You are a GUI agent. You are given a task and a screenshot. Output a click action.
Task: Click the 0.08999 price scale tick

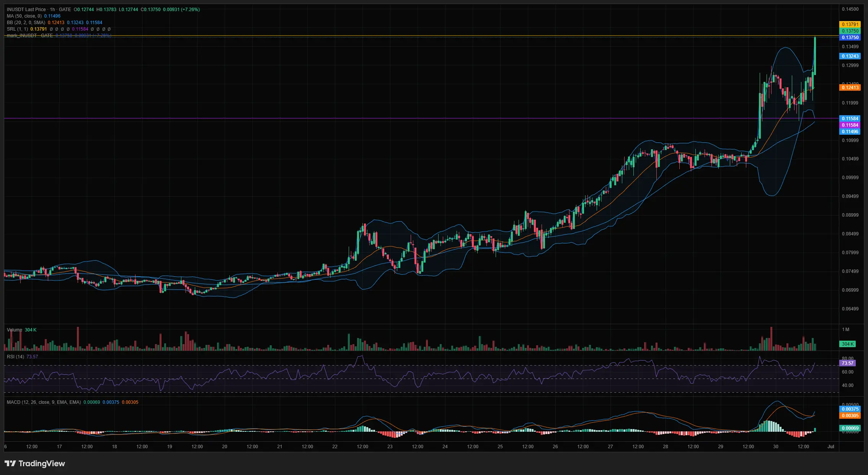pyautogui.click(x=850, y=215)
